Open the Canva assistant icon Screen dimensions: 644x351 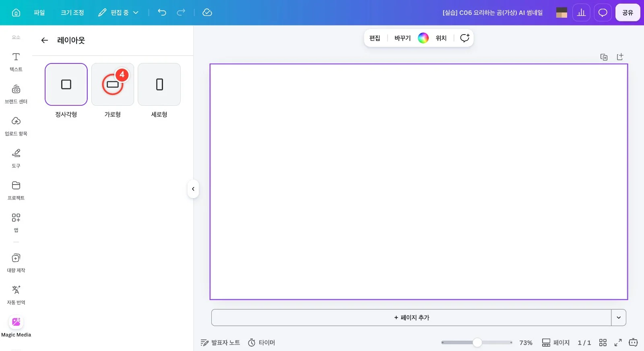point(633,343)
